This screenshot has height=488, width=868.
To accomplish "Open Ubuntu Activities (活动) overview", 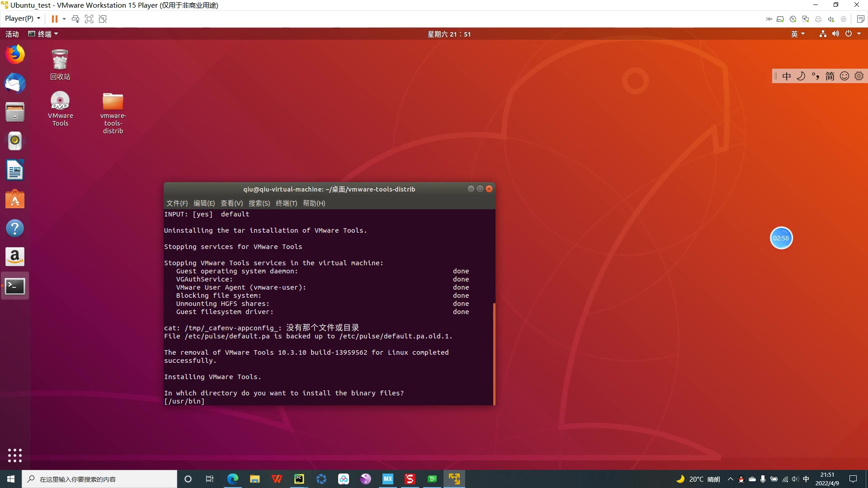I will [x=12, y=34].
